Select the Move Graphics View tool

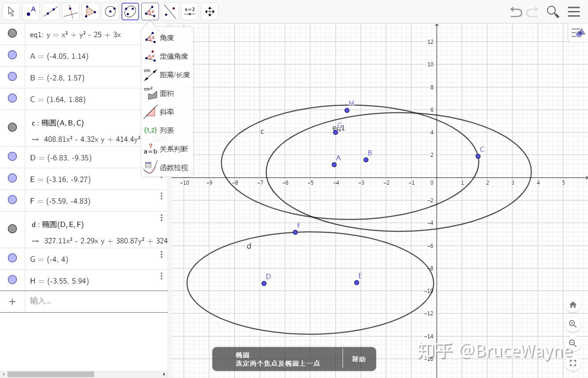(210, 11)
